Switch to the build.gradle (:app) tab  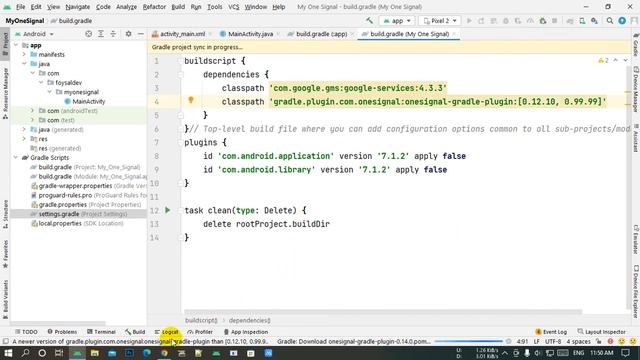(321, 34)
